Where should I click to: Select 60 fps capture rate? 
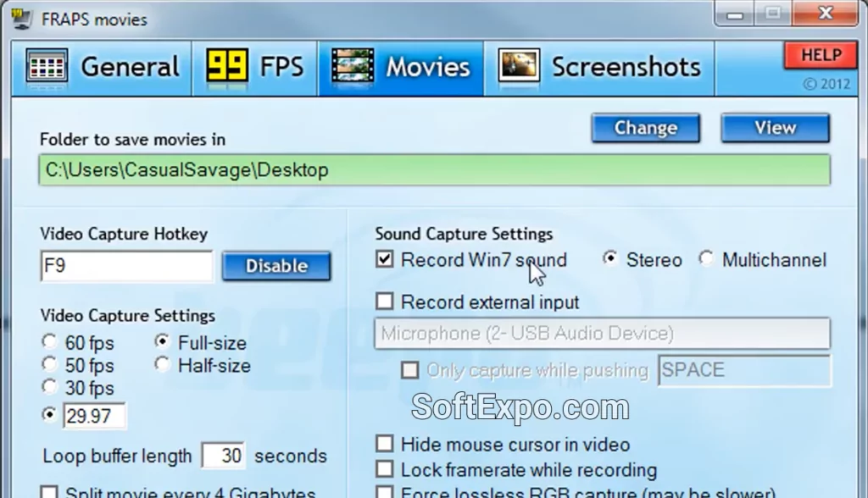tap(49, 341)
